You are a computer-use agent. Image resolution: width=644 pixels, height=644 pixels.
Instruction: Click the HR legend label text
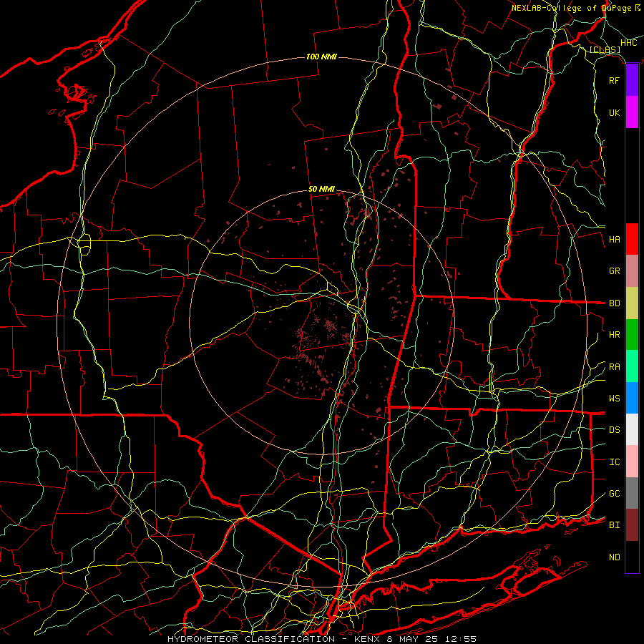[615, 335]
